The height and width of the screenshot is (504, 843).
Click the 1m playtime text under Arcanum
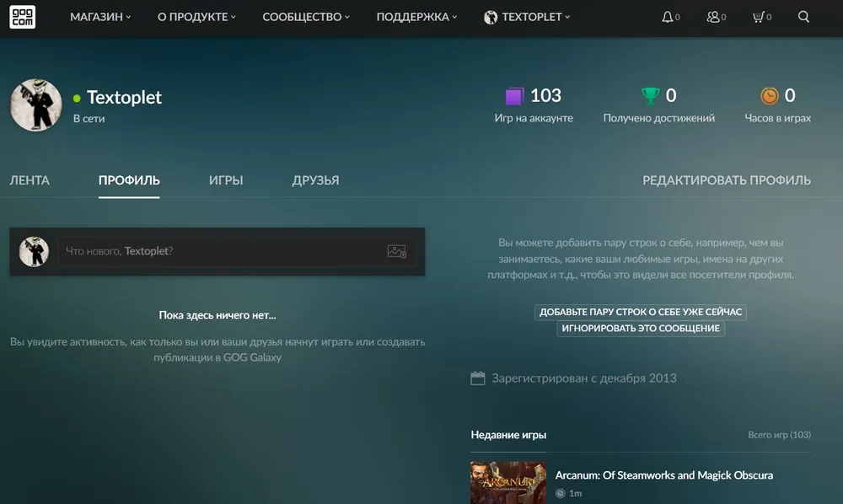575,493
